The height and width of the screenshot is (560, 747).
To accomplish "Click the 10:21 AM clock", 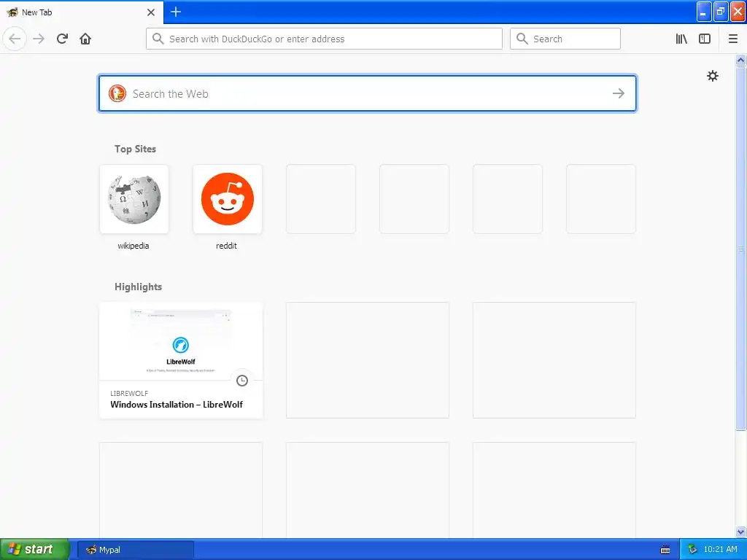I will (x=720, y=549).
